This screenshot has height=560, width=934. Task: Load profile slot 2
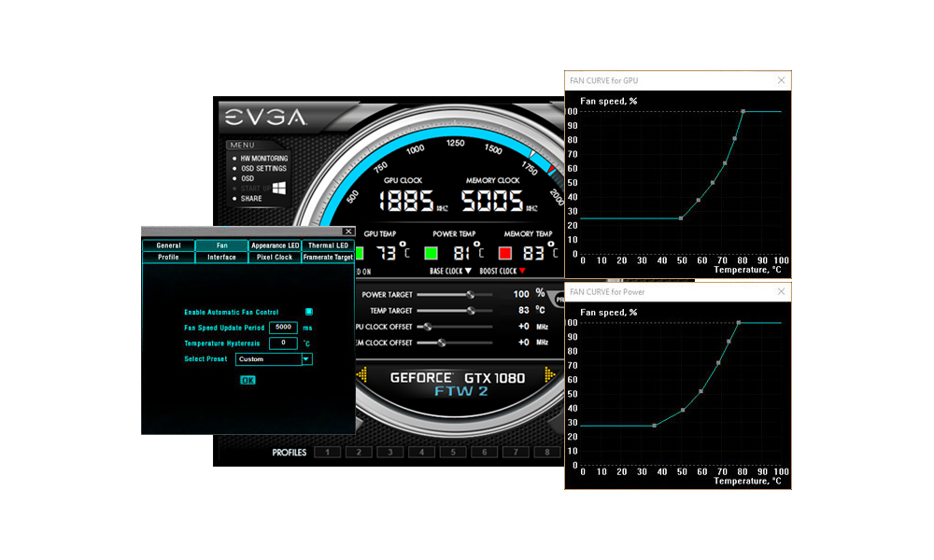click(359, 453)
